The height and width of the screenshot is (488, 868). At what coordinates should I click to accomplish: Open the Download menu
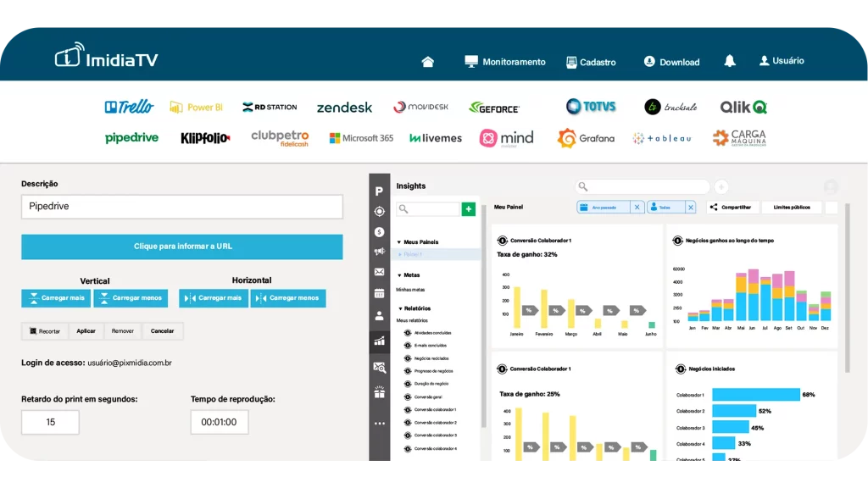click(671, 62)
